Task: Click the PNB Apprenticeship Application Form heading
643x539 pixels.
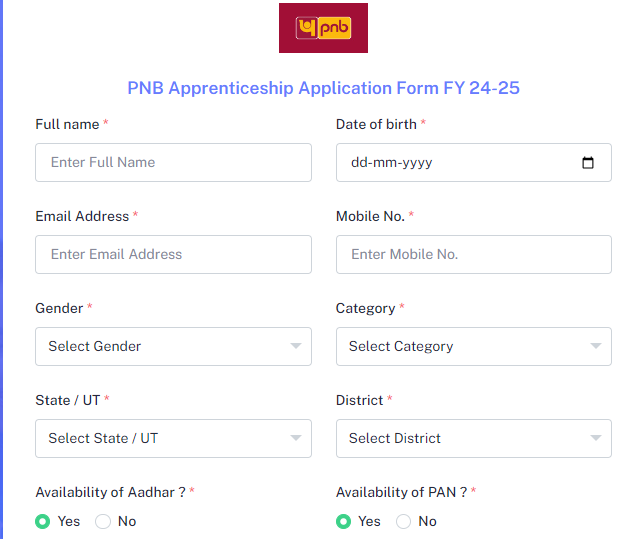Action: click(324, 88)
